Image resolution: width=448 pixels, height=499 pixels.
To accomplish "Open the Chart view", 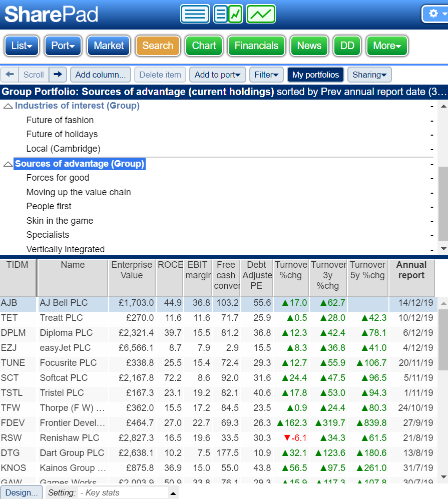I will [204, 46].
